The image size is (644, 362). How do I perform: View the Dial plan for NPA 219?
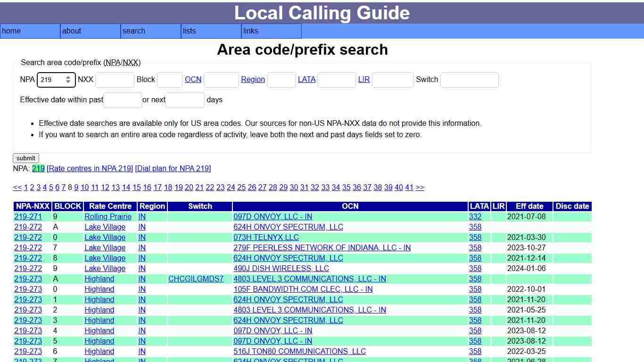coord(173,168)
